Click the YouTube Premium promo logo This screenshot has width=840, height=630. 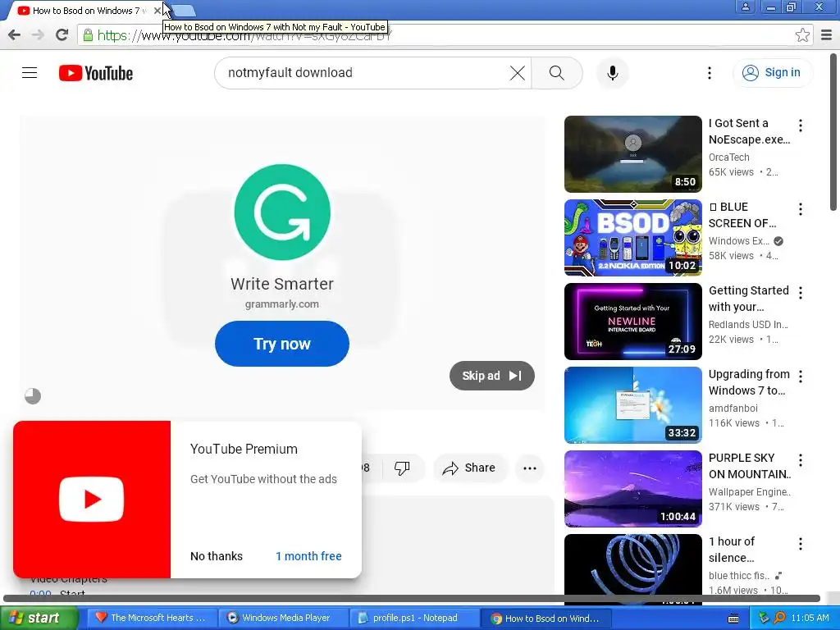coord(92,500)
